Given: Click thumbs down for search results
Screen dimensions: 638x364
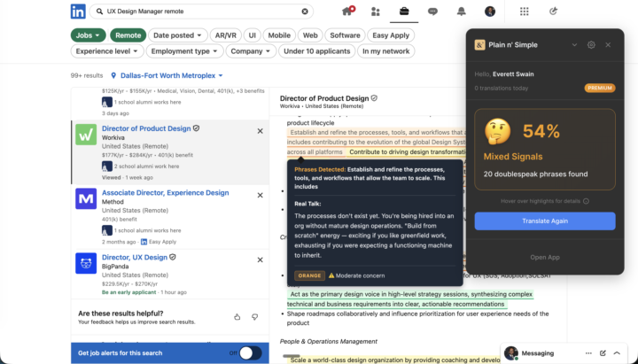Looking at the screenshot, I should (x=254, y=317).
